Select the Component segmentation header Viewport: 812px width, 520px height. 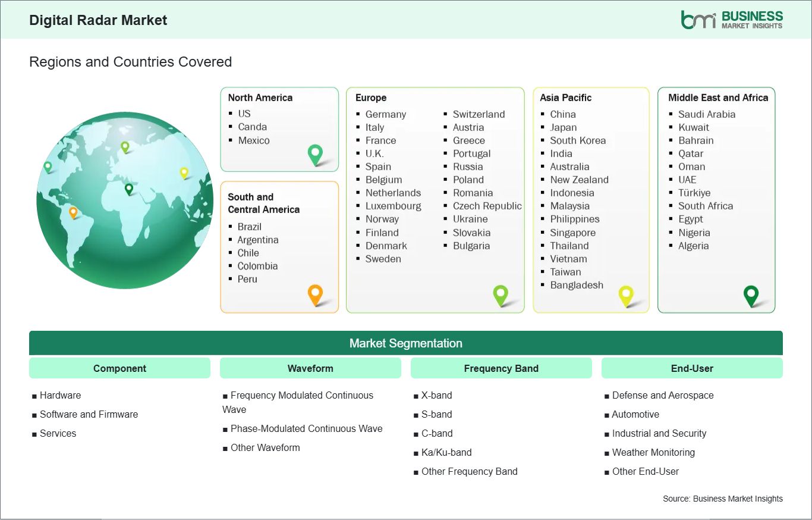coord(119,368)
